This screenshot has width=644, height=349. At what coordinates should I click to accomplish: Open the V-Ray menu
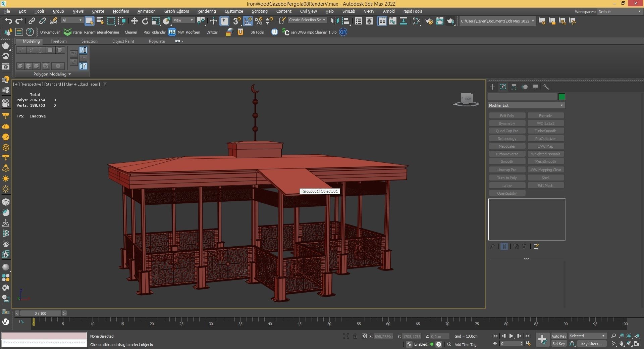pyautogui.click(x=369, y=11)
